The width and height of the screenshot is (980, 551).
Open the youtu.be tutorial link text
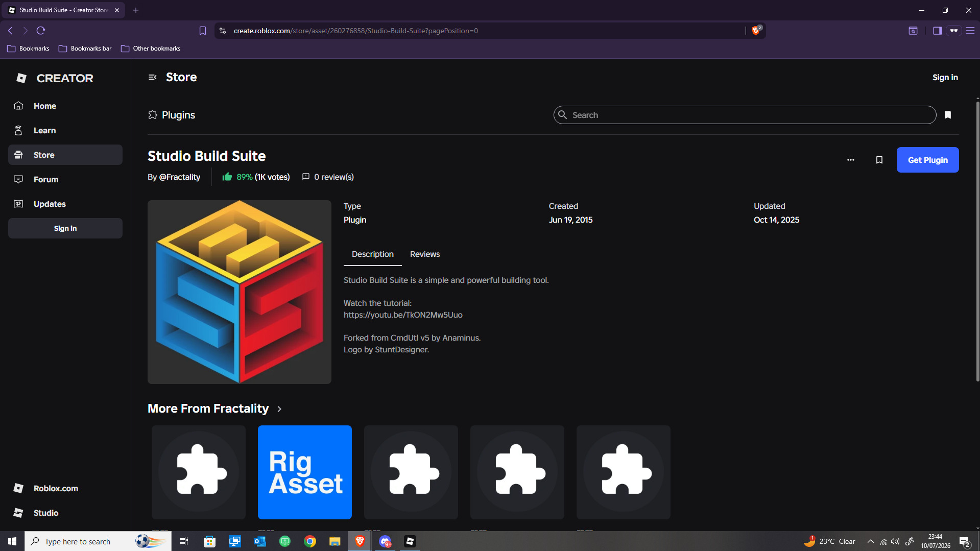[403, 315]
